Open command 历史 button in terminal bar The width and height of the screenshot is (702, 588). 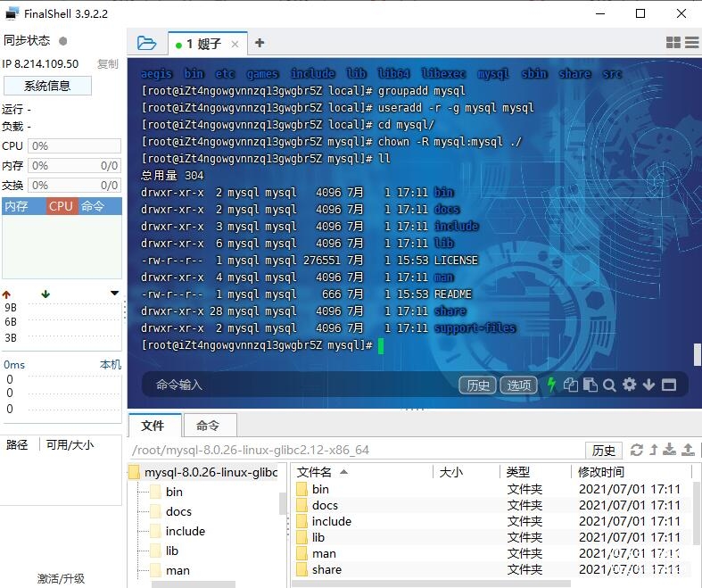[478, 385]
